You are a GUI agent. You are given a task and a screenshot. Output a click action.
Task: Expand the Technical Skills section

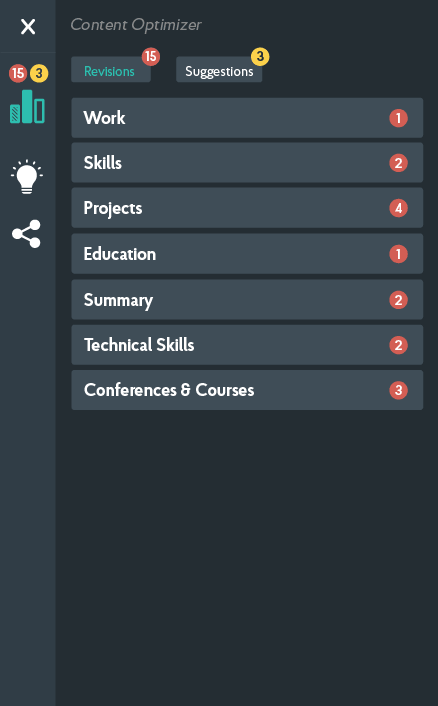coord(247,345)
